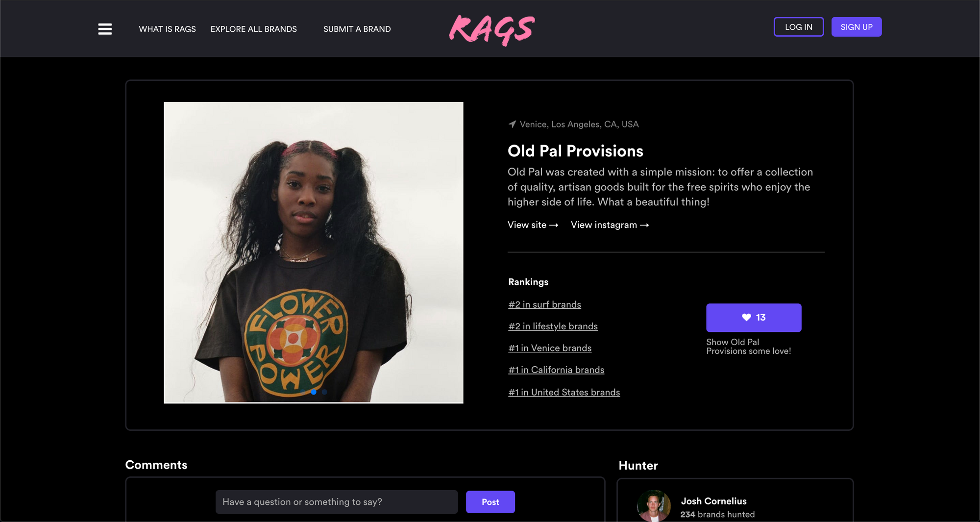The width and height of the screenshot is (980, 522).
Task: Follow the View site link
Action: click(533, 225)
